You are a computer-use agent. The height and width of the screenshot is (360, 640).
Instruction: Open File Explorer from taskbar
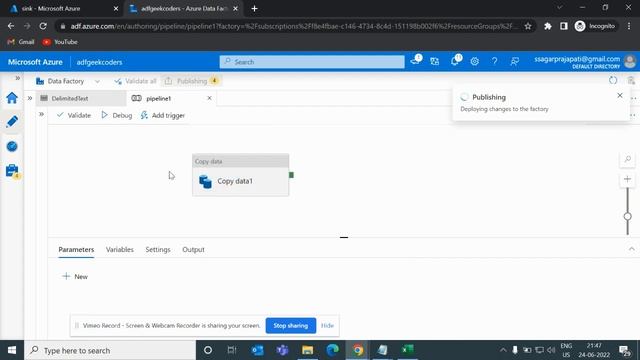(307, 350)
